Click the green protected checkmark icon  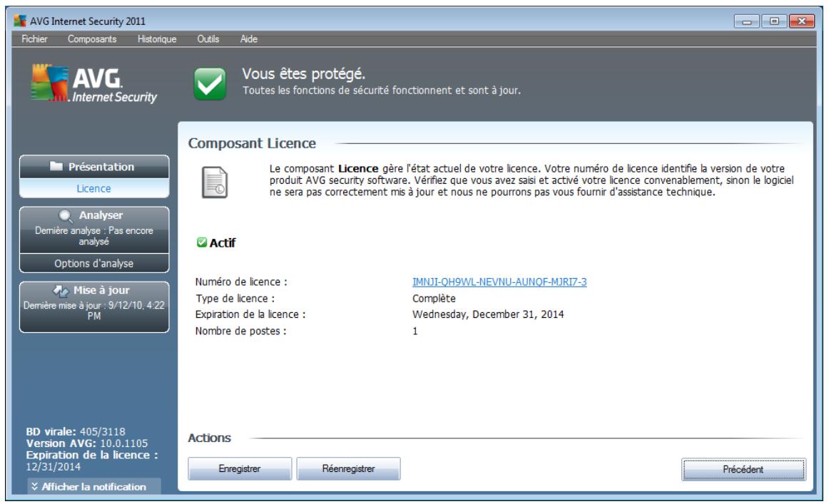[210, 83]
